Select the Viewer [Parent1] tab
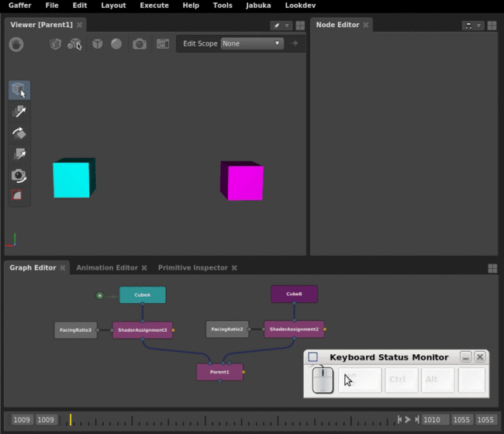The width and height of the screenshot is (504, 434). (x=41, y=25)
